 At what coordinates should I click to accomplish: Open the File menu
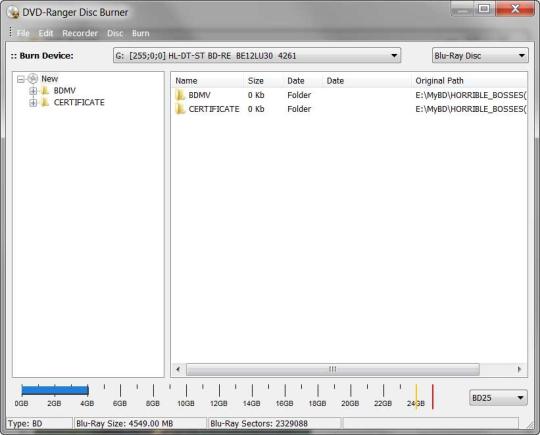pos(23,33)
